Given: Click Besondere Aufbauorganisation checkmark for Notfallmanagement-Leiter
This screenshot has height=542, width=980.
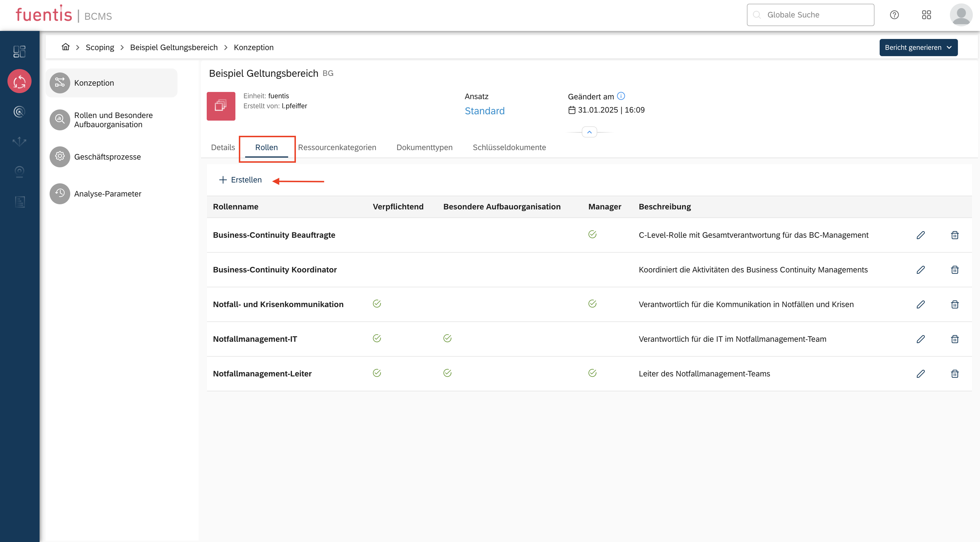Looking at the screenshot, I should point(447,373).
